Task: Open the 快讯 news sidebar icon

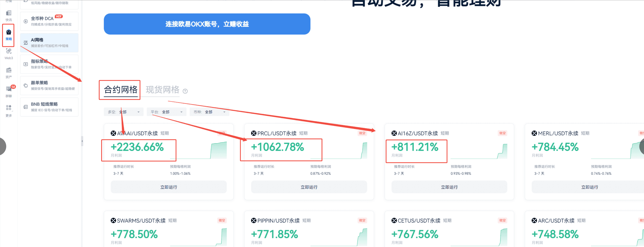Action: point(9,13)
